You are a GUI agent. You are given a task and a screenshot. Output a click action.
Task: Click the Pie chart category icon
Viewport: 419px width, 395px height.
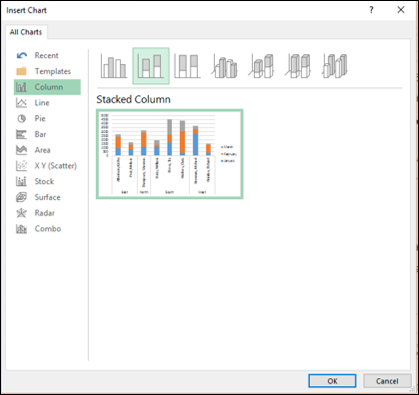point(22,118)
